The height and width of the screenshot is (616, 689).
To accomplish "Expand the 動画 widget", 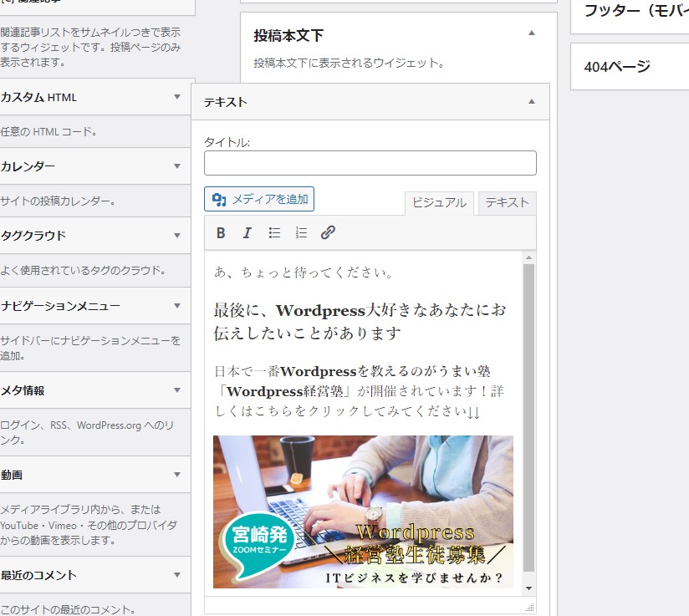I will [176, 475].
